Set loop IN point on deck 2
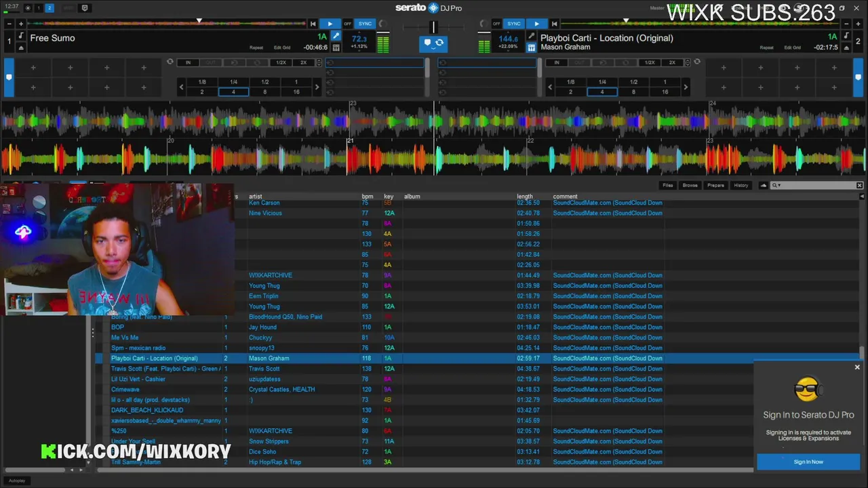The width and height of the screenshot is (868, 488). pyautogui.click(x=557, y=62)
